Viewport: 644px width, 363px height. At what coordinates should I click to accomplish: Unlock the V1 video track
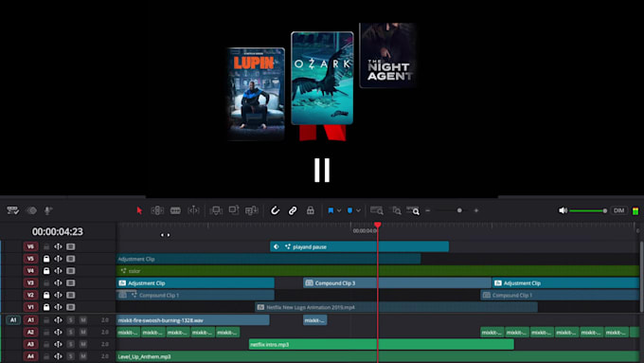46,307
